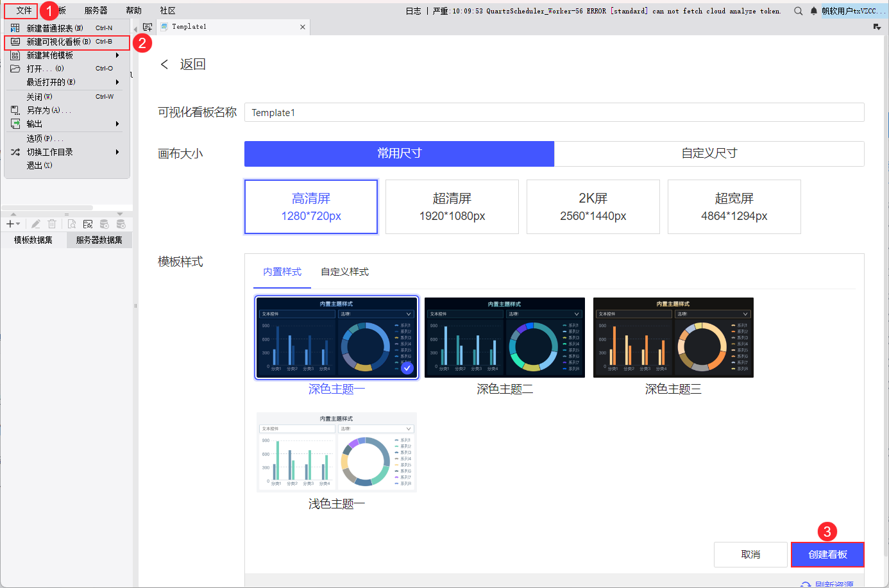The image size is (889, 588).
Task: Switch to 自定义样式 tab
Action: pyautogui.click(x=345, y=272)
